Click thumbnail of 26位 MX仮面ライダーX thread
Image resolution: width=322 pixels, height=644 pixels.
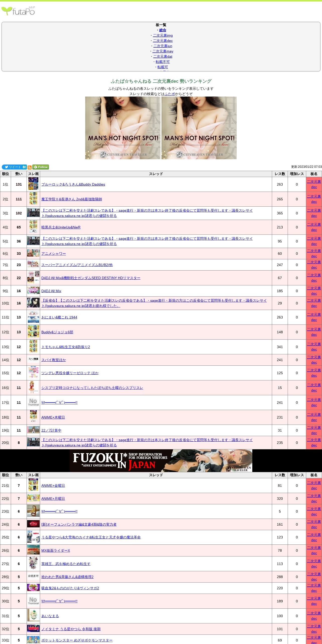[x=33, y=550]
